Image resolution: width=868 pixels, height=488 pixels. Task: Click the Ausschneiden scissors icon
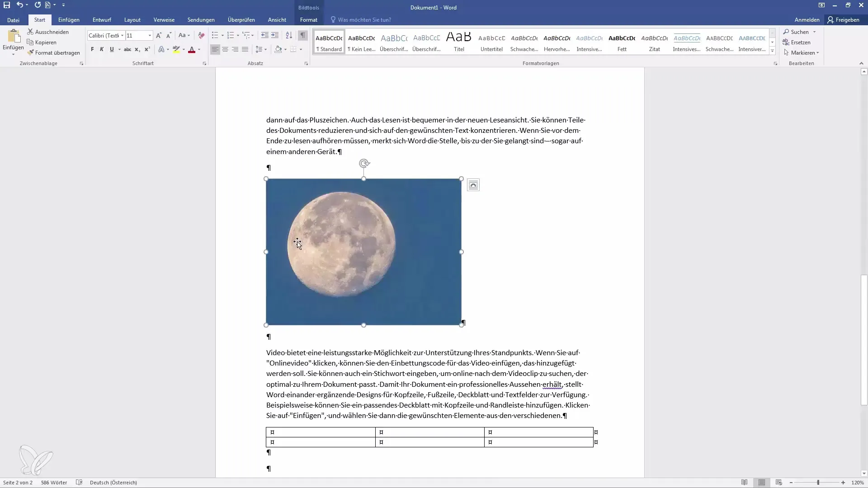click(30, 32)
